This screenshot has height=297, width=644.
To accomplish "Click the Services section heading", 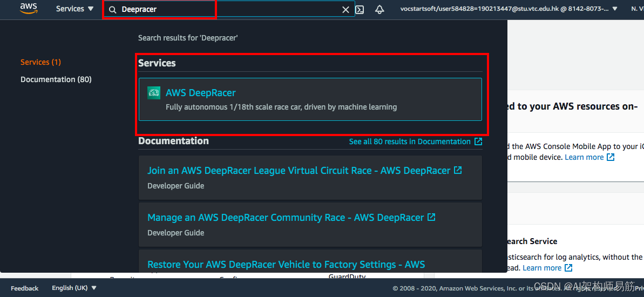I will pos(157,63).
